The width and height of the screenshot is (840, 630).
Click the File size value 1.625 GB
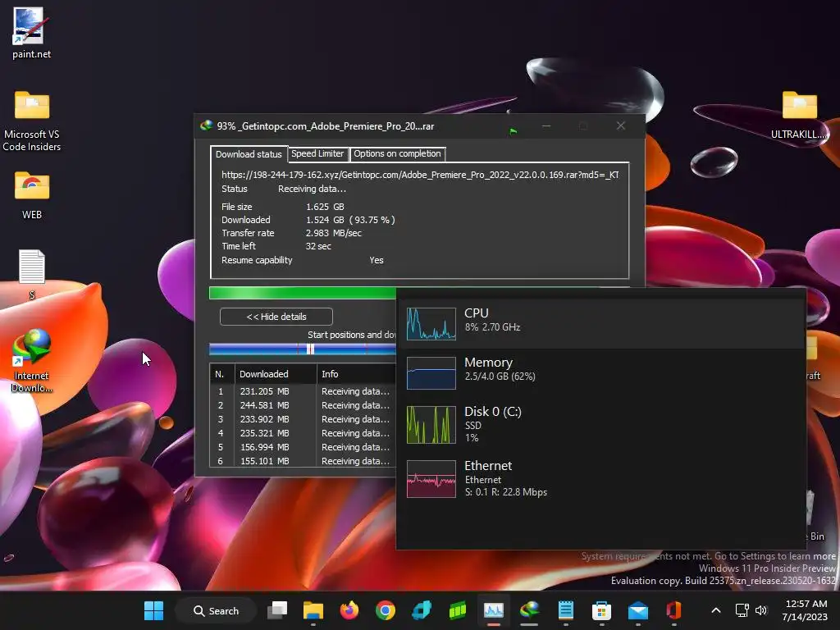coord(325,207)
